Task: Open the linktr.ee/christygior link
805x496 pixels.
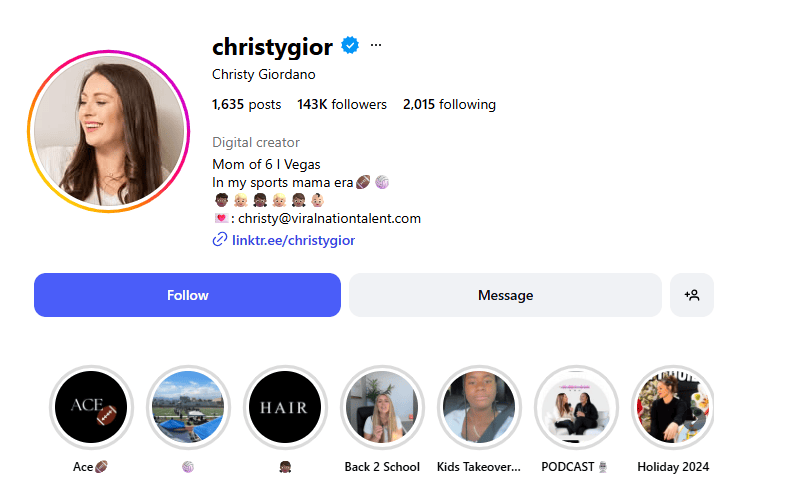Action: (x=293, y=240)
